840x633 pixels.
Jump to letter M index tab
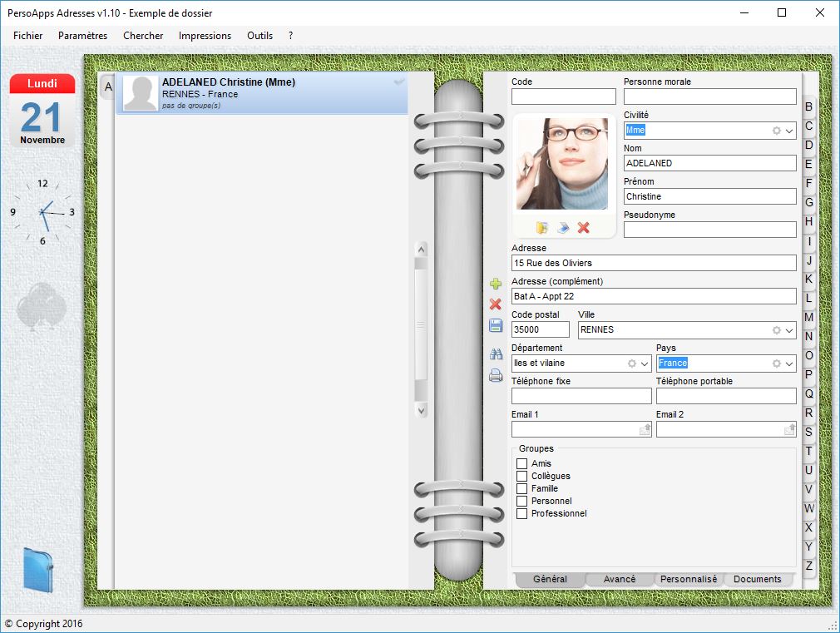pyautogui.click(x=809, y=317)
